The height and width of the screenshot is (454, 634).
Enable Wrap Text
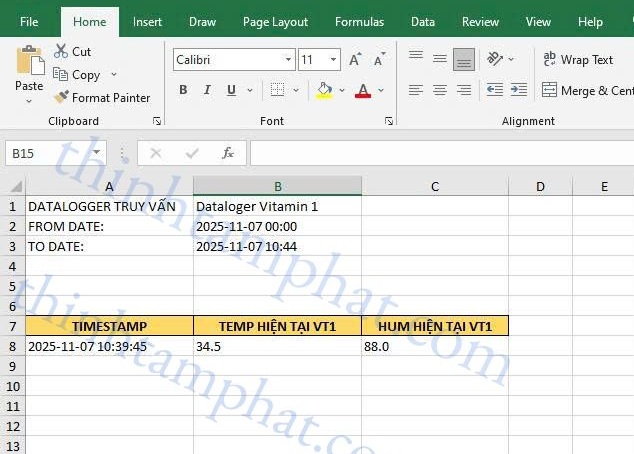tap(578, 60)
